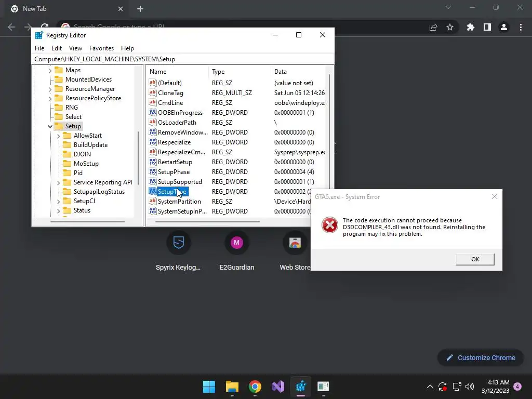
Task: Click the (Default) value string icon
Action: click(x=153, y=83)
